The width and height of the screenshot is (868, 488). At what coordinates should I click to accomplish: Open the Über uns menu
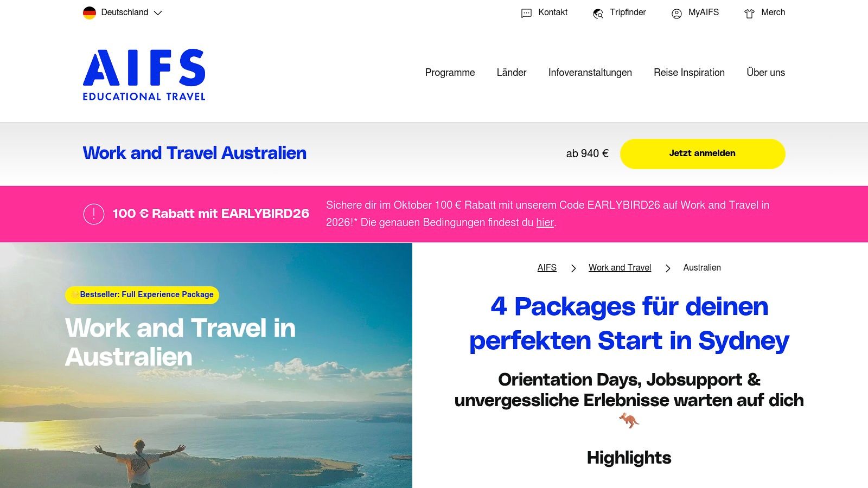tap(765, 73)
